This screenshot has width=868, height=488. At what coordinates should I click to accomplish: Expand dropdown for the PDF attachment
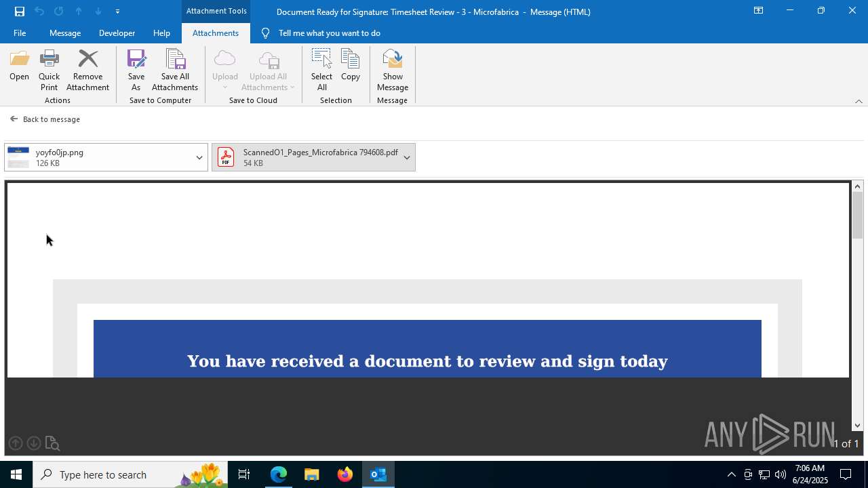click(x=407, y=157)
